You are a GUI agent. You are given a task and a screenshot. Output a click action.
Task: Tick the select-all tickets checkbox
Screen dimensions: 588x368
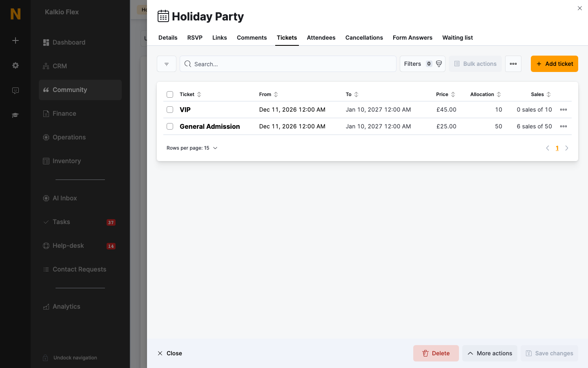coord(170,94)
